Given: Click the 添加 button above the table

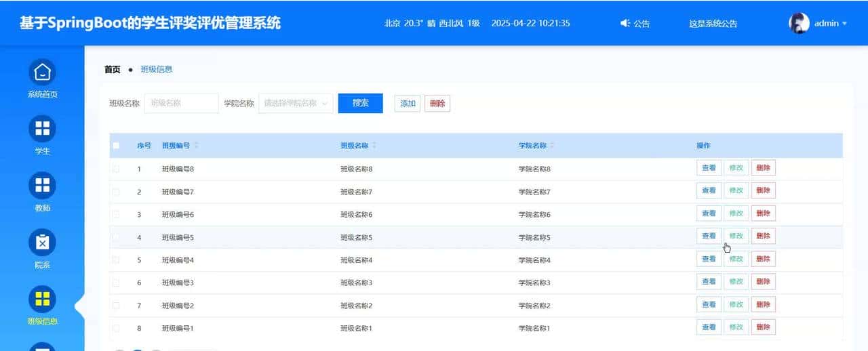Looking at the screenshot, I should (408, 104).
